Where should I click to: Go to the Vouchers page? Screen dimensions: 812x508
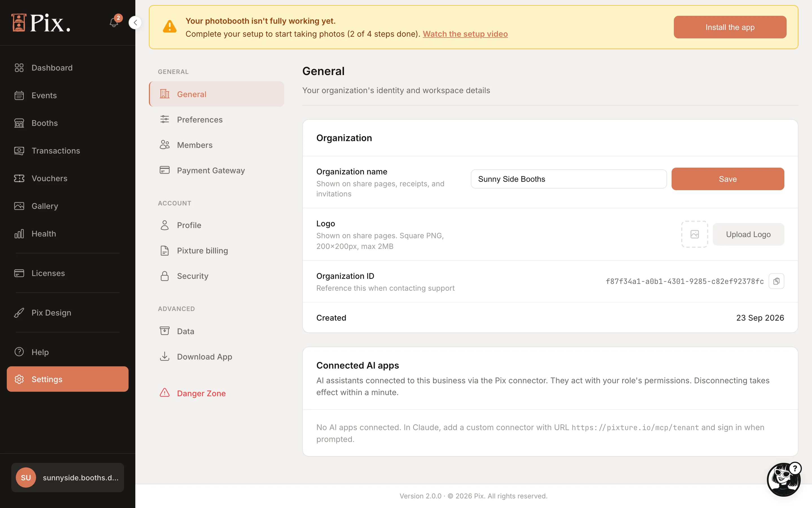click(67, 178)
